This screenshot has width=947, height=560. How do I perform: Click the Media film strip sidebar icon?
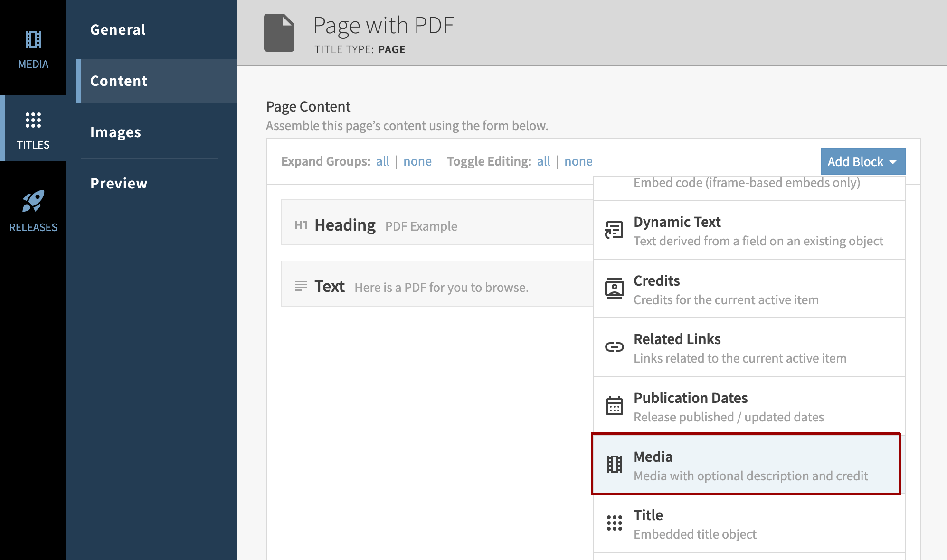click(33, 40)
